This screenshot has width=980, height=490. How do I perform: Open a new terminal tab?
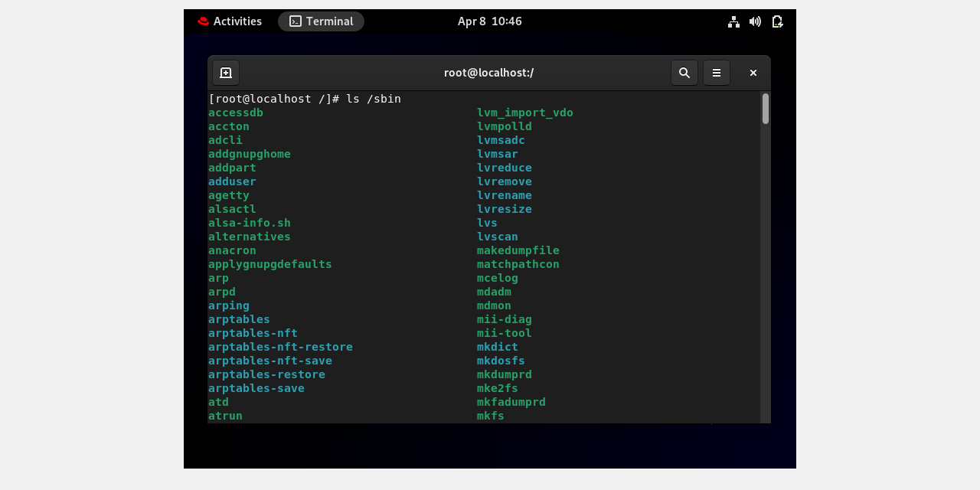[x=226, y=73]
